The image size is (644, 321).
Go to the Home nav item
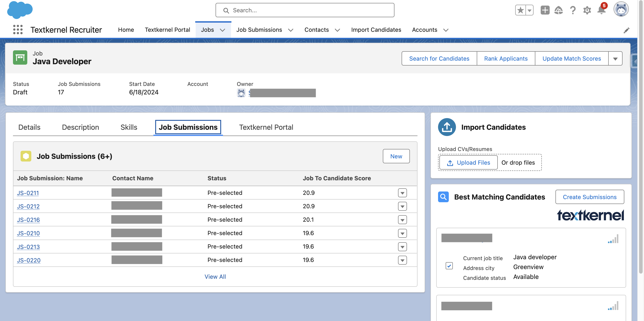(126, 30)
